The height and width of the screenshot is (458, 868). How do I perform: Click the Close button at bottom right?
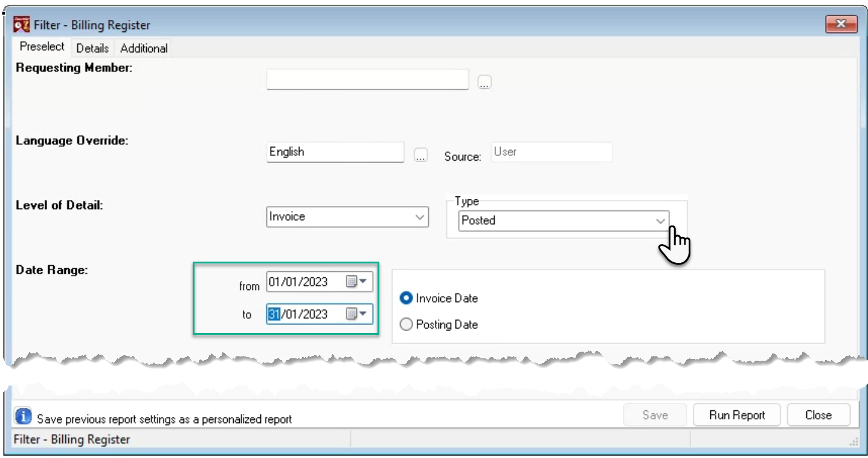coord(818,415)
